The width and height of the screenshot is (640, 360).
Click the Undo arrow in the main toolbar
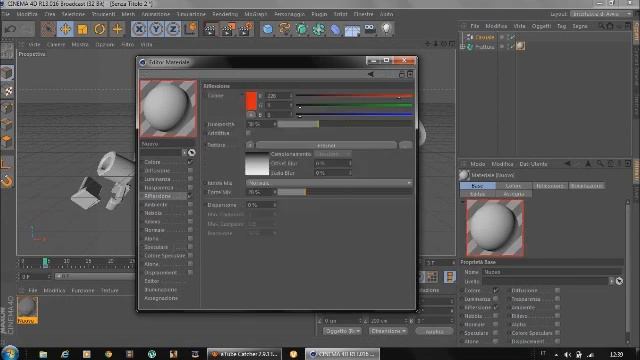coord(11,29)
